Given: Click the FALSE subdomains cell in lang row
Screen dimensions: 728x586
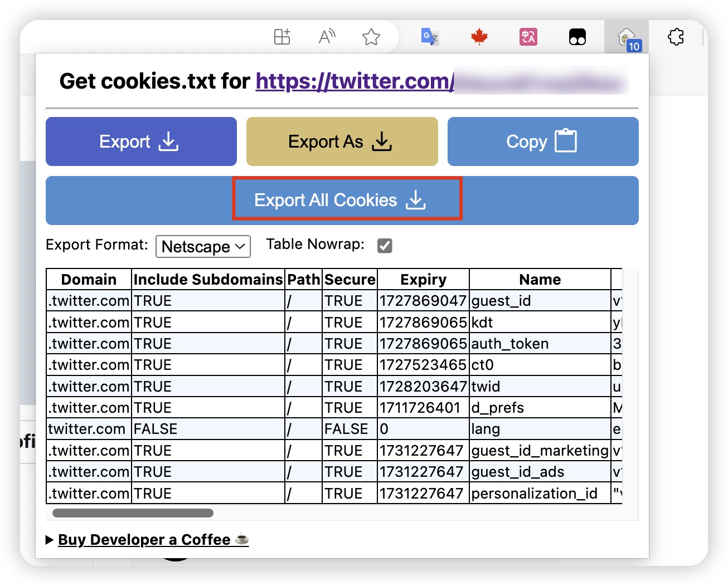Looking at the screenshot, I should pos(208,429).
